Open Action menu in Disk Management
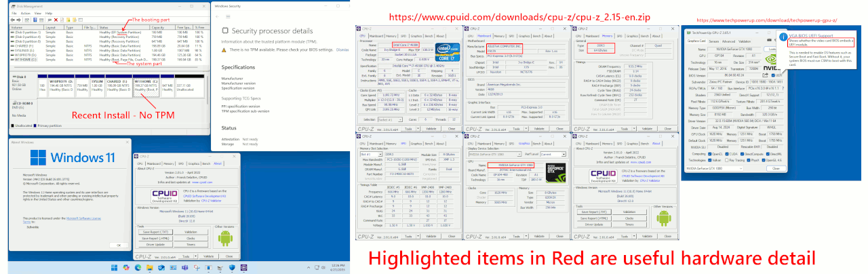The image size is (868, 274). pos(25,13)
